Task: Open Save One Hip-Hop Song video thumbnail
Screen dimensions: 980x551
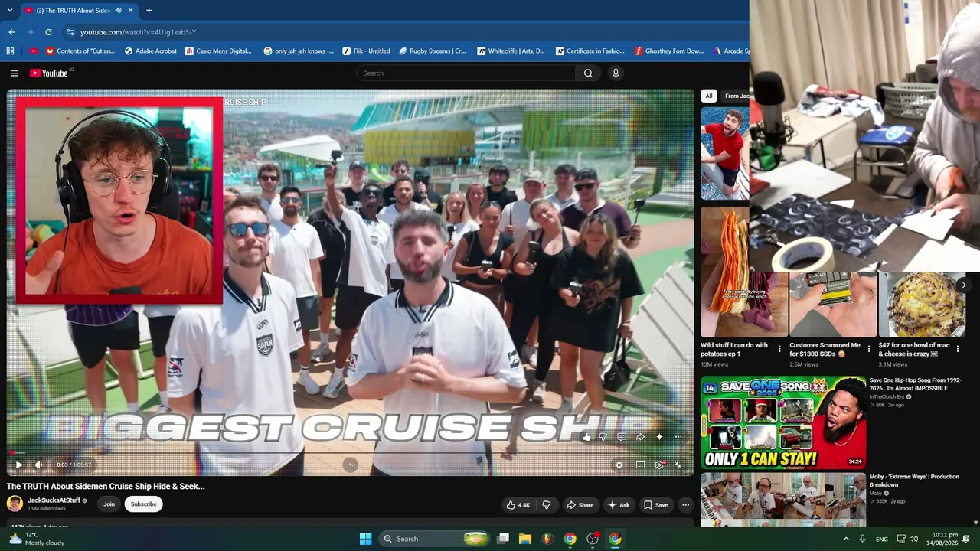Action: 783,422
